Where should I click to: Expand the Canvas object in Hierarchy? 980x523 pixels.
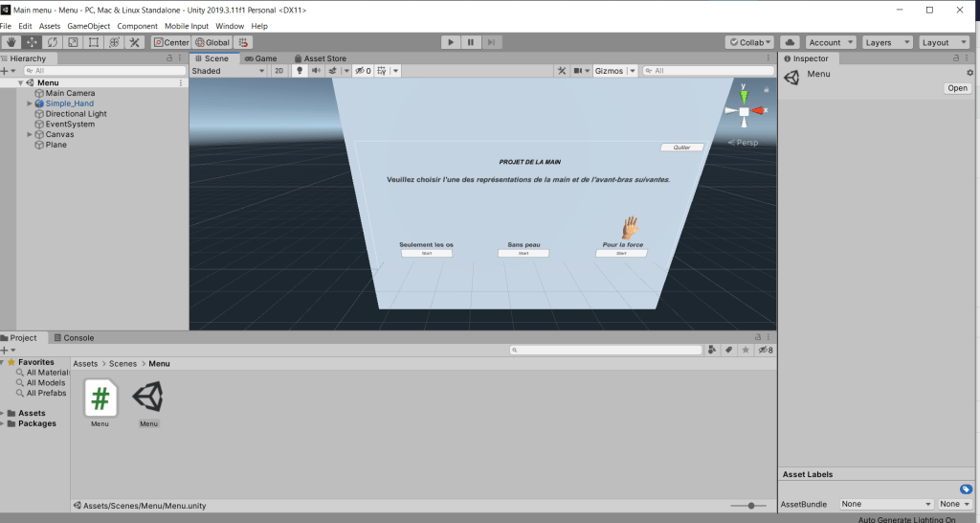[x=30, y=134]
